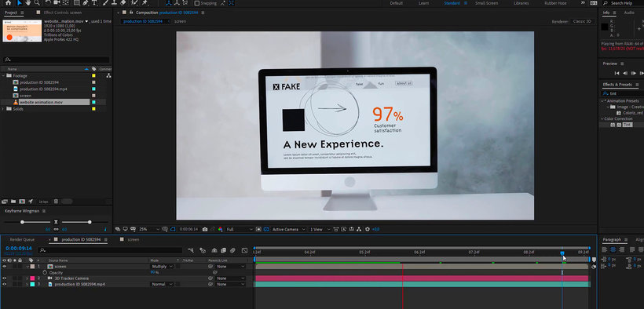The image size is (644, 309).
Task: Switch to the Render Queue tab
Action: point(22,239)
